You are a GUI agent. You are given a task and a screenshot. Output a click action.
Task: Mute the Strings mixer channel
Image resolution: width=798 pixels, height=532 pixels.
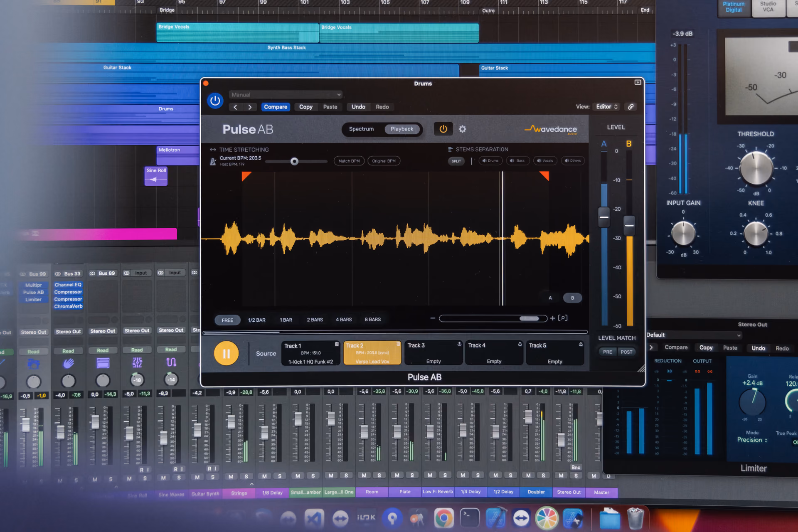(231, 476)
